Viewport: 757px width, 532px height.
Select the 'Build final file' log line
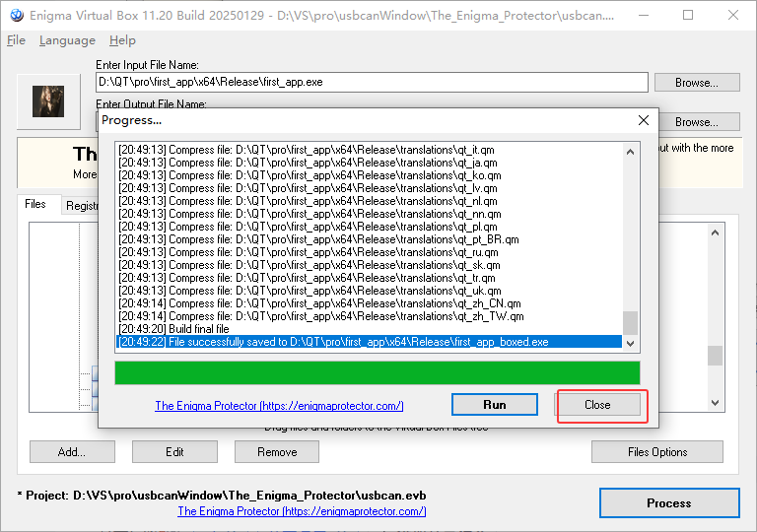370,329
